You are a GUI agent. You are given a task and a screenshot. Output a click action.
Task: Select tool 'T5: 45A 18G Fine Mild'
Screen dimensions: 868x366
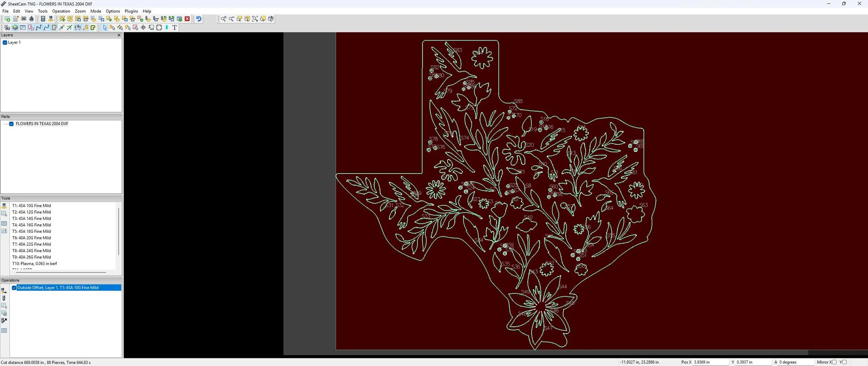[x=32, y=231]
